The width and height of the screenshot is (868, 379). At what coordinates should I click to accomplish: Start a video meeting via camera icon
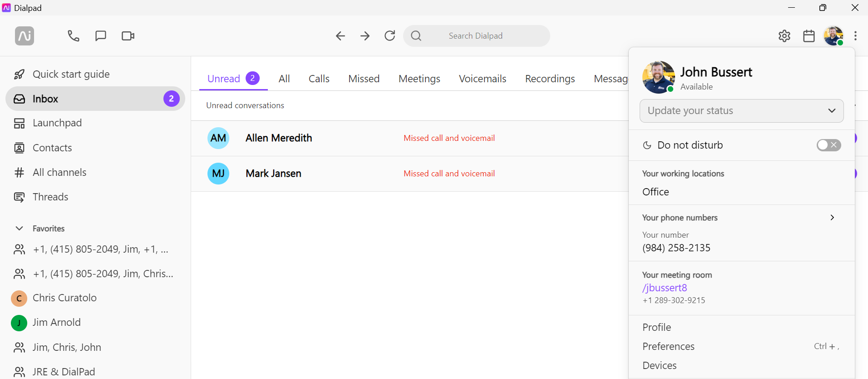coord(128,36)
